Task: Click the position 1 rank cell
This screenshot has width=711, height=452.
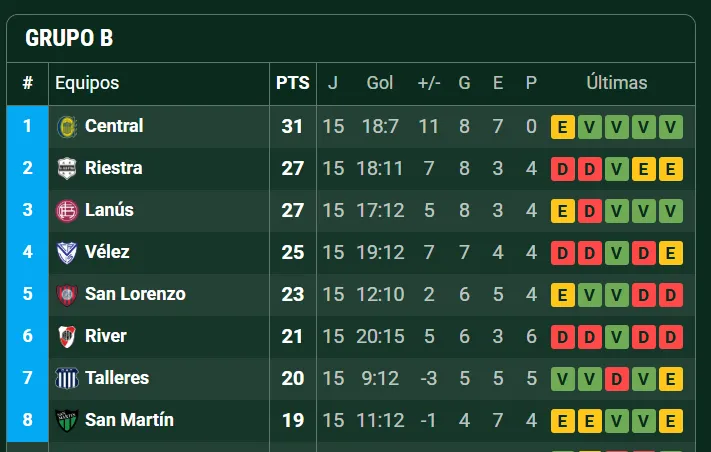Action: coord(27,126)
